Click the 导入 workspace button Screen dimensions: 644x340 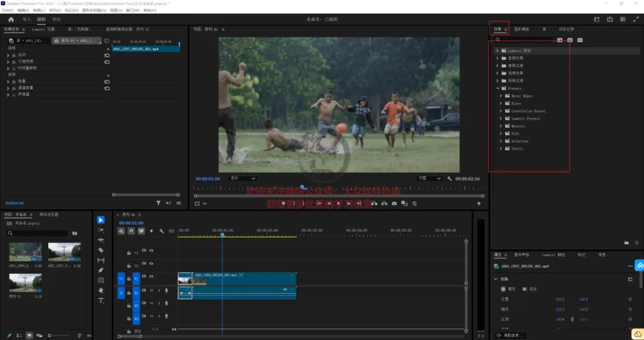[x=26, y=19]
